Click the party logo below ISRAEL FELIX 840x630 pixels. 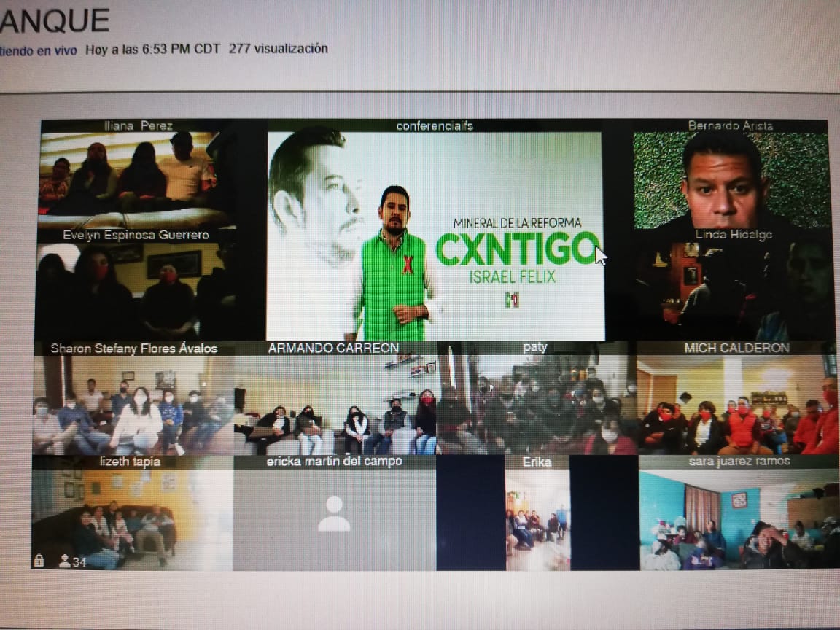tap(512, 300)
